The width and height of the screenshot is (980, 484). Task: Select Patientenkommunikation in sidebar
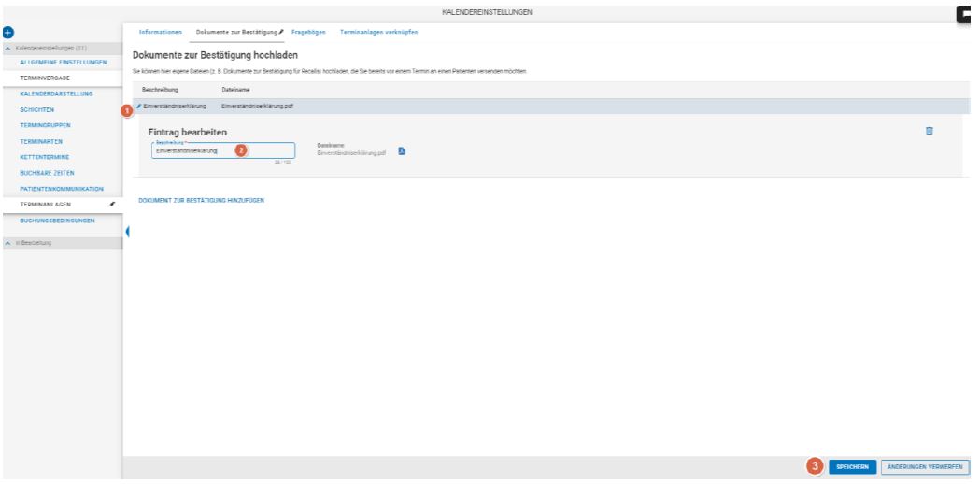click(x=61, y=189)
